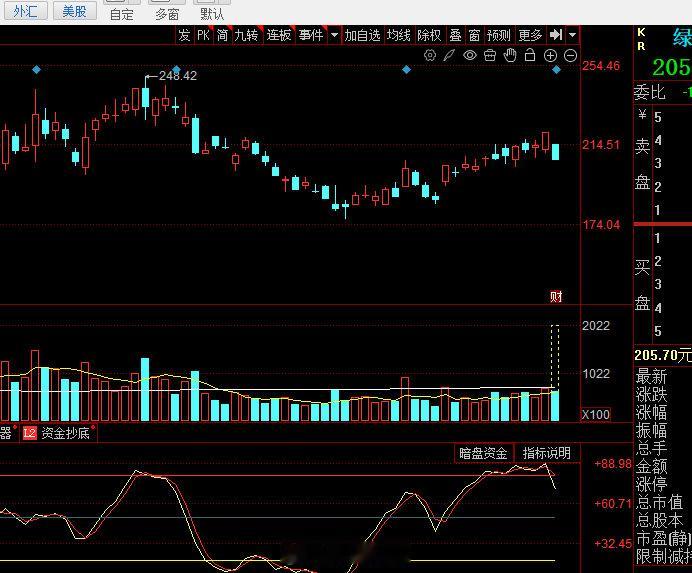Toggle 均线 moving averages
This screenshot has width=692, height=573.
click(399, 35)
